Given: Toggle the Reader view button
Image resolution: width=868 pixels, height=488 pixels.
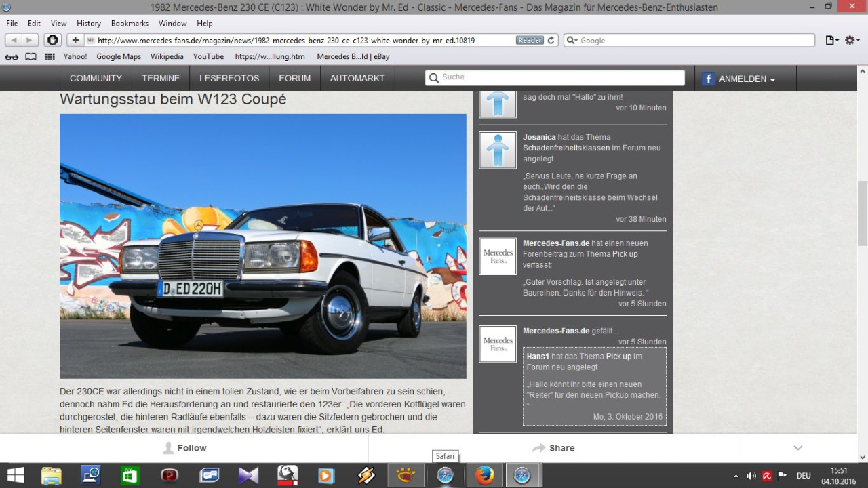Looking at the screenshot, I should point(530,41).
